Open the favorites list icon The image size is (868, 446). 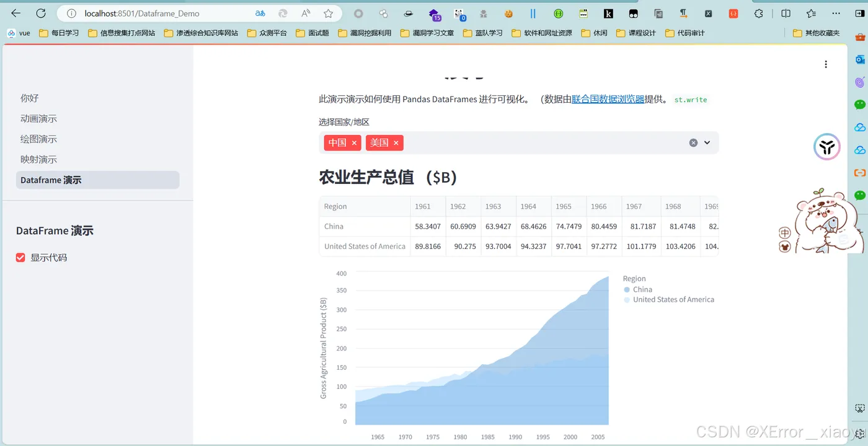tap(811, 13)
